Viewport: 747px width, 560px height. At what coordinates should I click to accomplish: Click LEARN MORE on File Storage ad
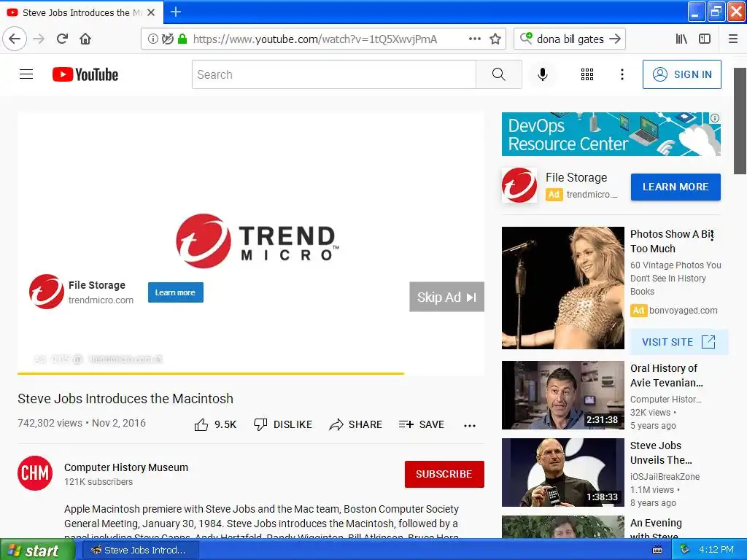(676, 187)
